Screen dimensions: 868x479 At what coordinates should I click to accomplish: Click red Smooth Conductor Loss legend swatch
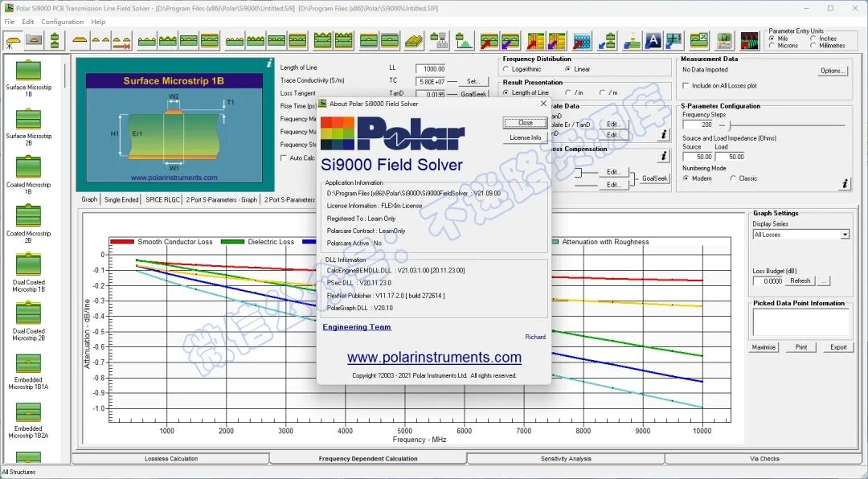(122, 242)
